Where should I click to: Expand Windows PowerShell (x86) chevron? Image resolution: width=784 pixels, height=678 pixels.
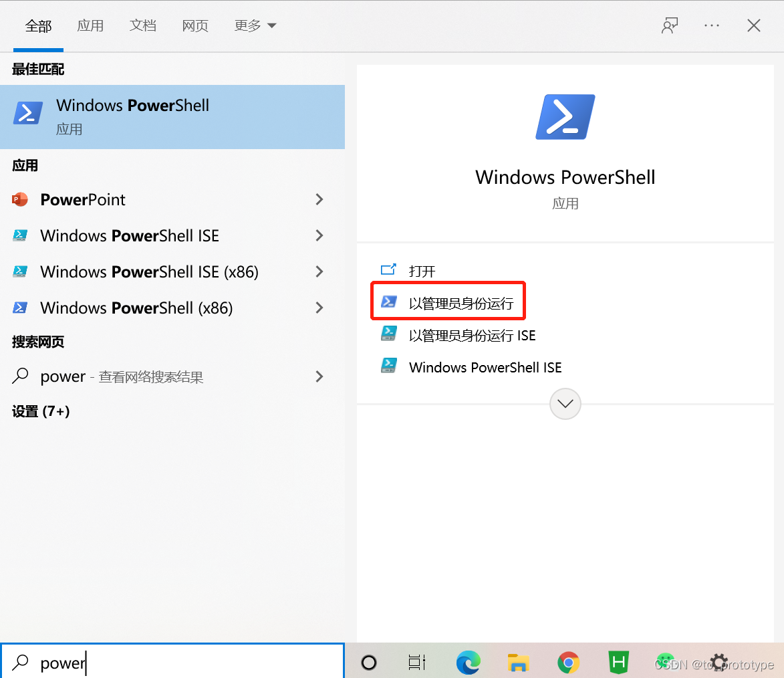click(319, 308)
